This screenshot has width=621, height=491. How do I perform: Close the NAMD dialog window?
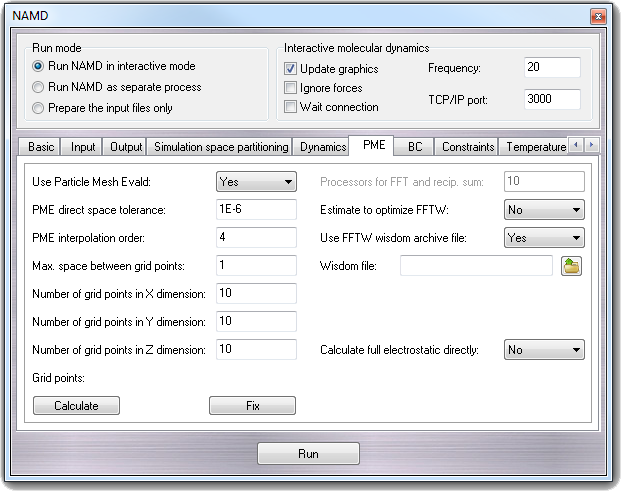[596, 16]
